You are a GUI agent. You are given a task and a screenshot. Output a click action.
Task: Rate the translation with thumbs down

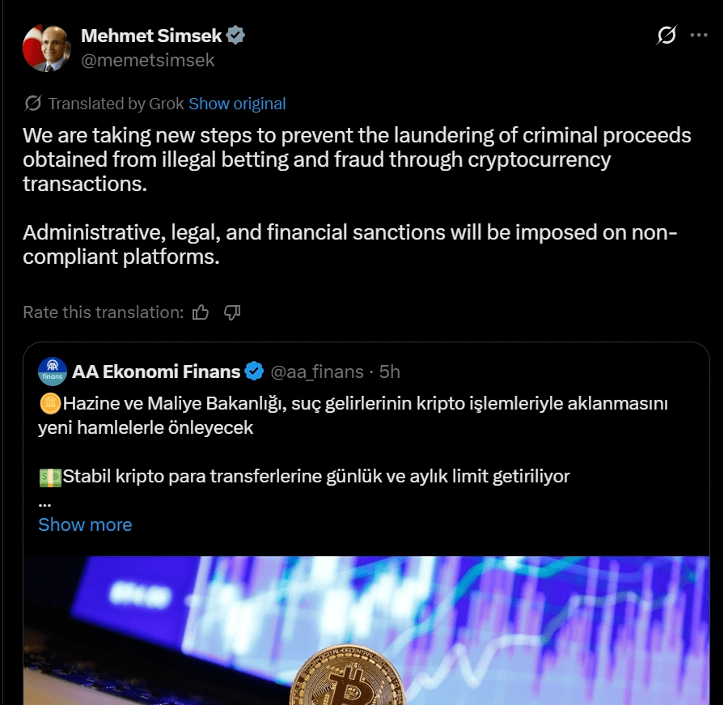[232, 312]
